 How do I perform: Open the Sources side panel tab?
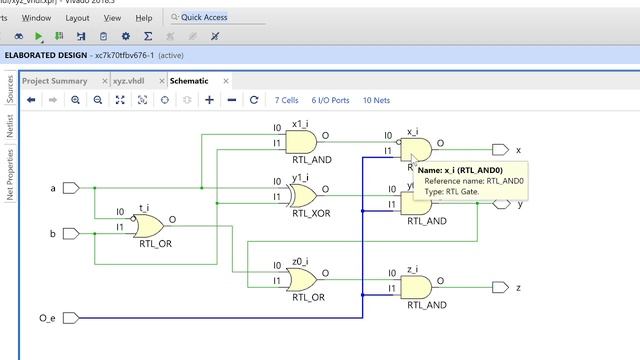(x=10, y=89)
